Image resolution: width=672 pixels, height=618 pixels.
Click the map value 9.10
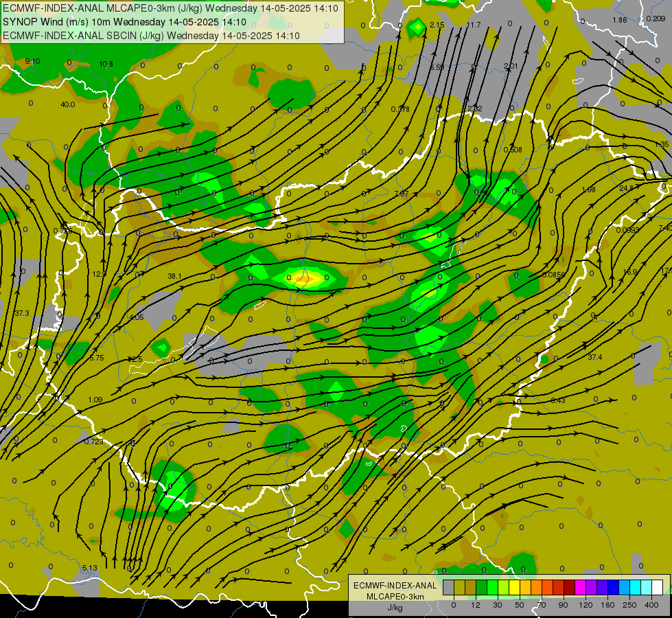[32, 61]
